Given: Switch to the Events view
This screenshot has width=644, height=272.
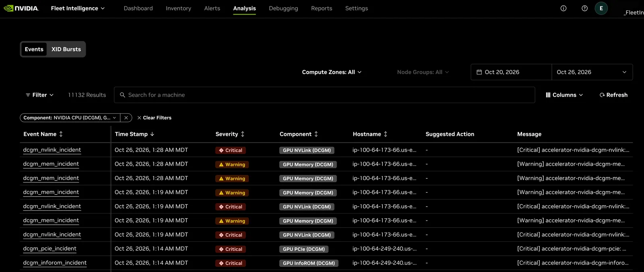Looking at the screenshot, I should point(34,49).
